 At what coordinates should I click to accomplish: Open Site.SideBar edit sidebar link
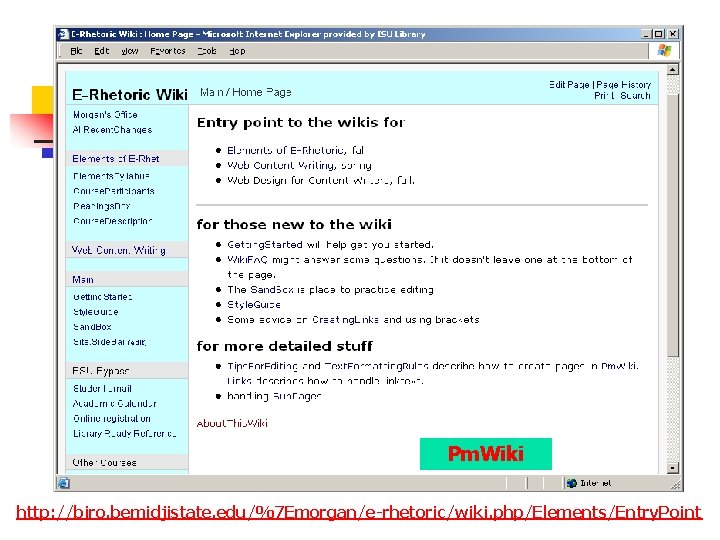tap(109, 342)
